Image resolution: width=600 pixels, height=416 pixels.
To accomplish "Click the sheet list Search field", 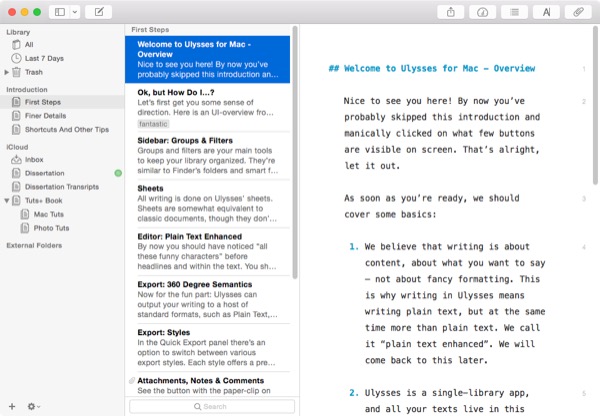I will tap(212, 406).
